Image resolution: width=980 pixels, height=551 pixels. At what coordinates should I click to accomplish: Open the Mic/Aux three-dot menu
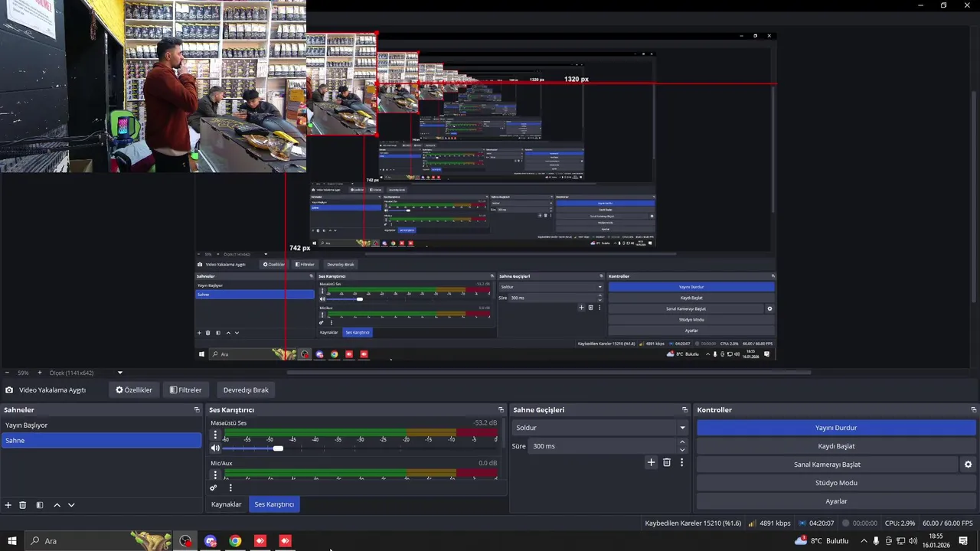(x=215, y=474)
